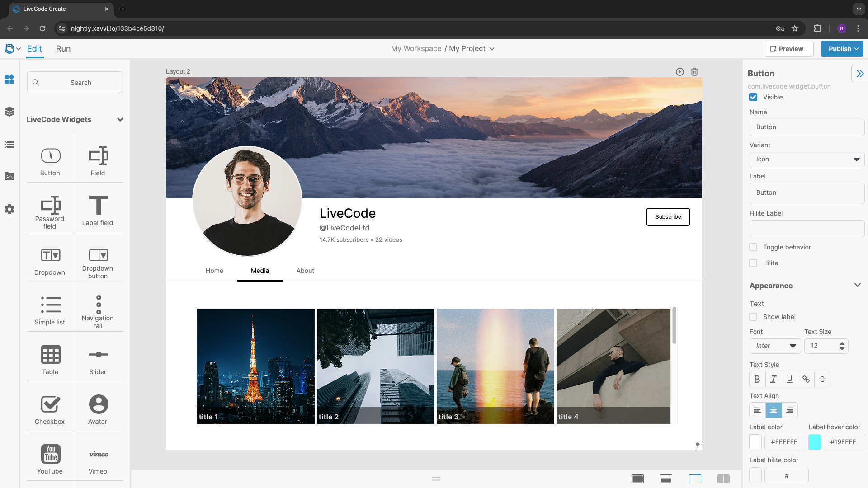Check the Show label checkbox
Image resolution: width=868 pixels, height=488 pixels.
coord(753,317)
